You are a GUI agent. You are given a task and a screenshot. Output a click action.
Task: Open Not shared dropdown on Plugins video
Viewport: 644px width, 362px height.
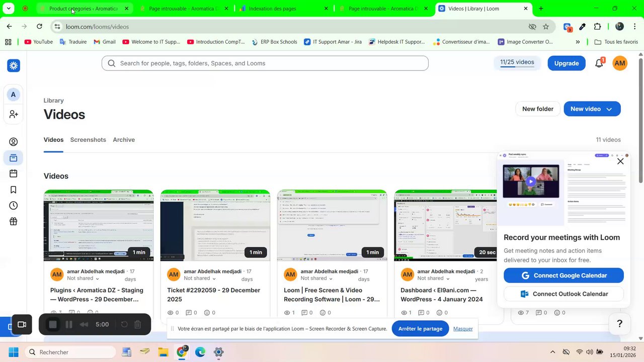click(x=83, y=279)
